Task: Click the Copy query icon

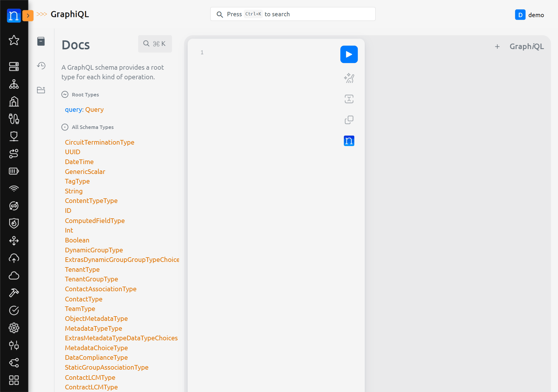Action: coord(349,120)
